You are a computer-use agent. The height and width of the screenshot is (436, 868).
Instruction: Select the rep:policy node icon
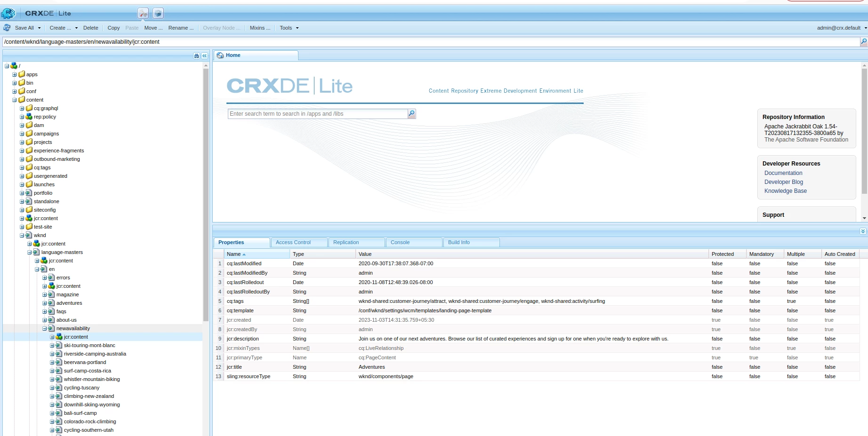tap(29, 117)
